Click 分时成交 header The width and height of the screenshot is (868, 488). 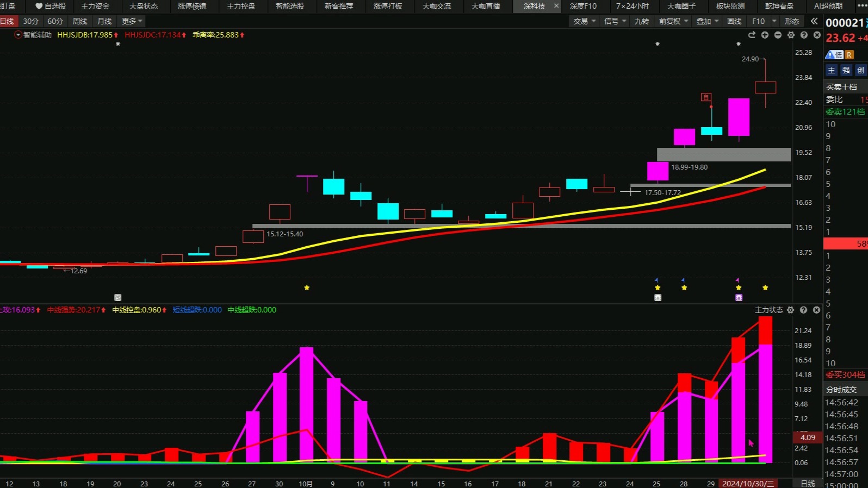click(x=841, y=390)
